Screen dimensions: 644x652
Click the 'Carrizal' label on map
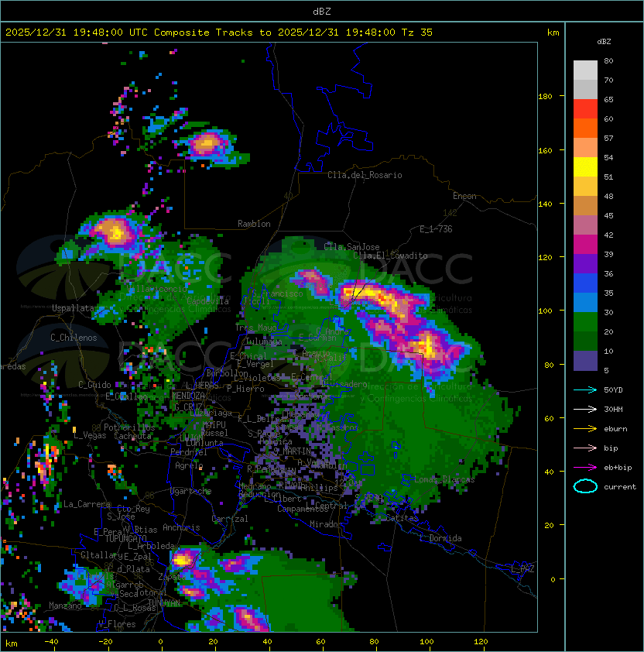(230, 519)
